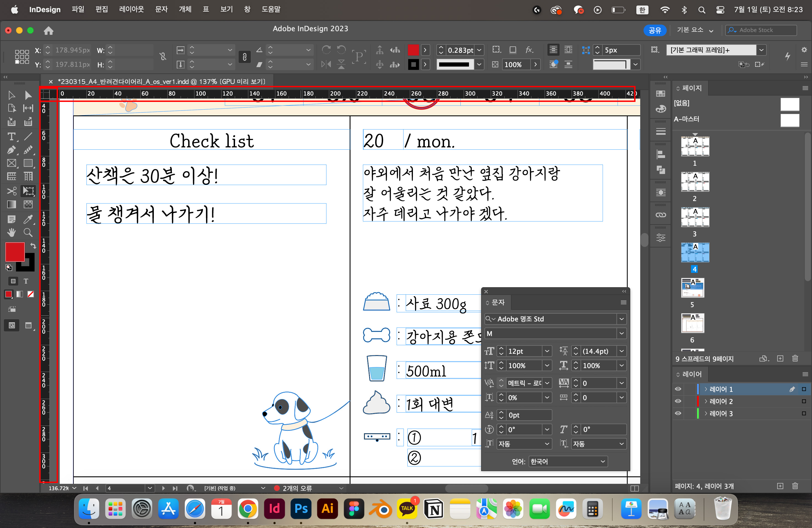The height and width of the screenshot is (528, 812).
Task: Click the fx effects icon
Action: coord(529,50)
